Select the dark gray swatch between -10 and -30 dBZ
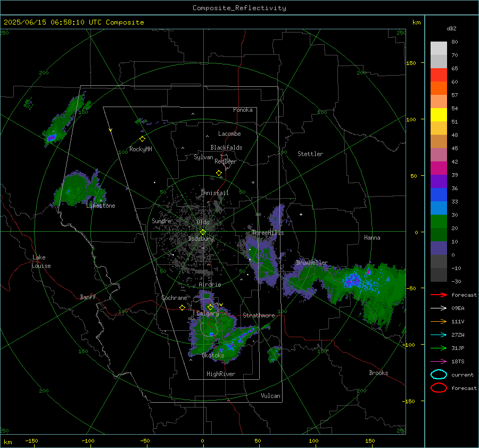This screenshot has width=479, height=448. pos(439,275)
